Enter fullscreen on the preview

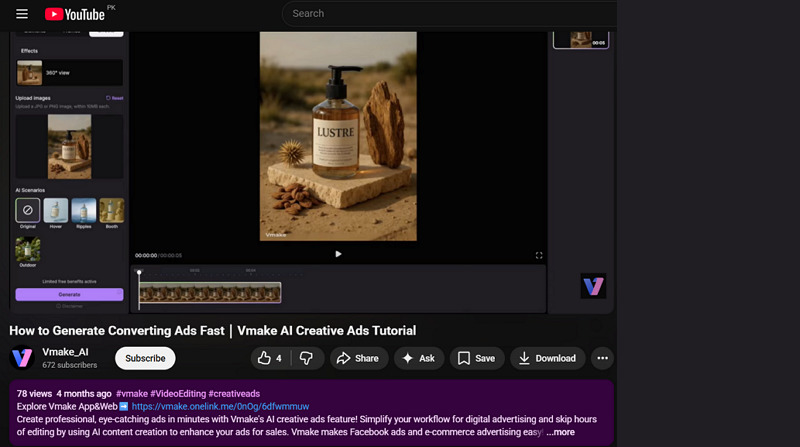tap(539, 255)
